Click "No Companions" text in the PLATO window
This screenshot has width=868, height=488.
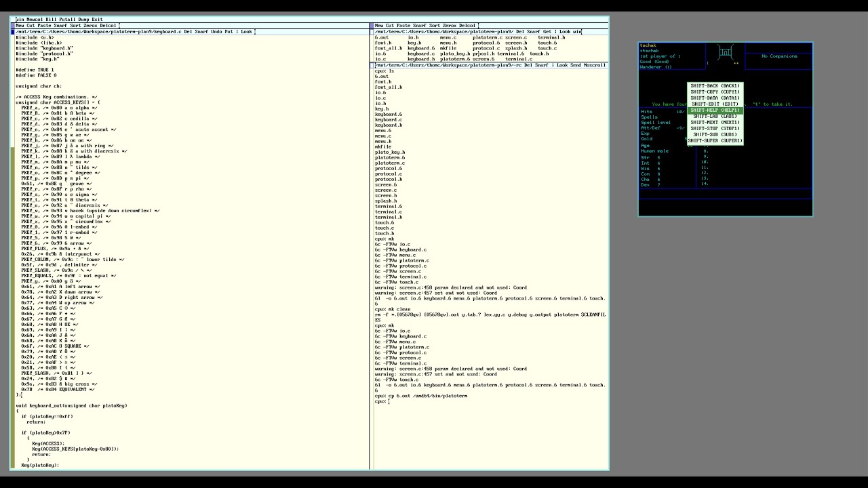(779, 56)
